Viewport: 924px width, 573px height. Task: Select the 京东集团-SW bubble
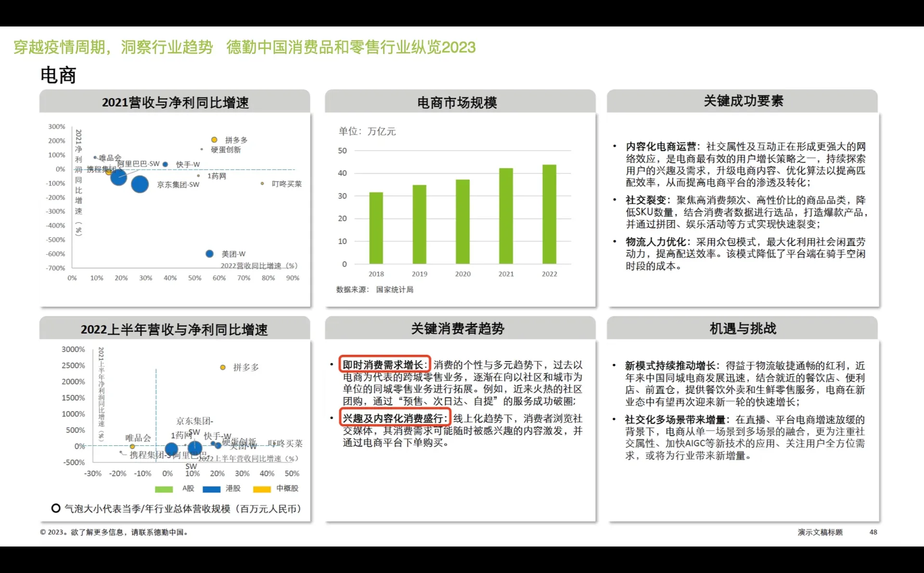coord(139,185)
